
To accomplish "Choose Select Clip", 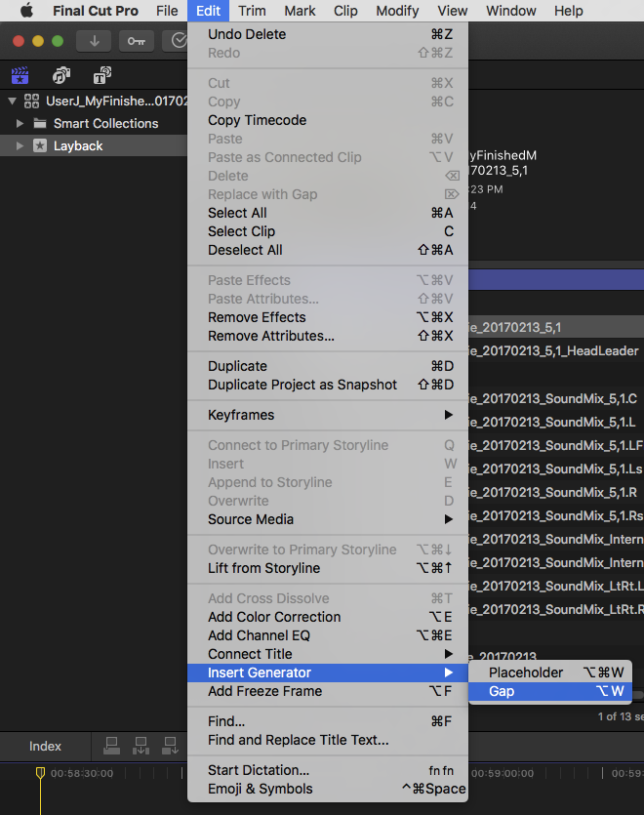I will [x=328, y=231].
